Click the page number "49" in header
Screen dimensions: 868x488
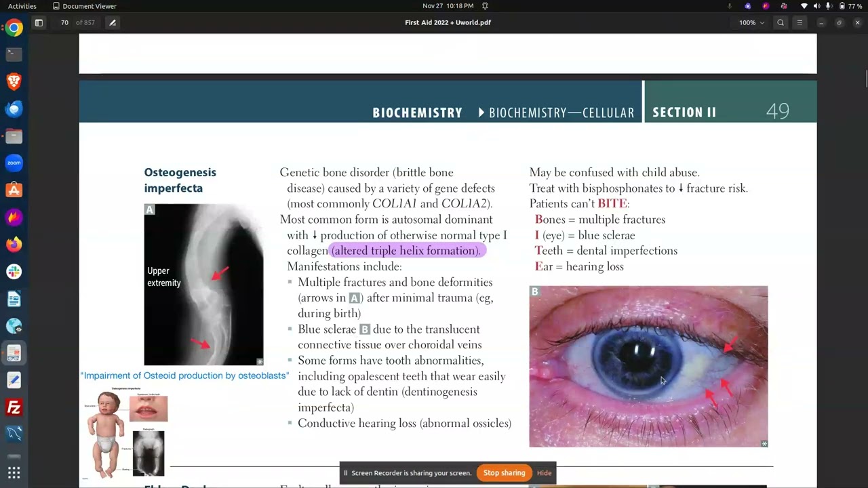(778, 111)
